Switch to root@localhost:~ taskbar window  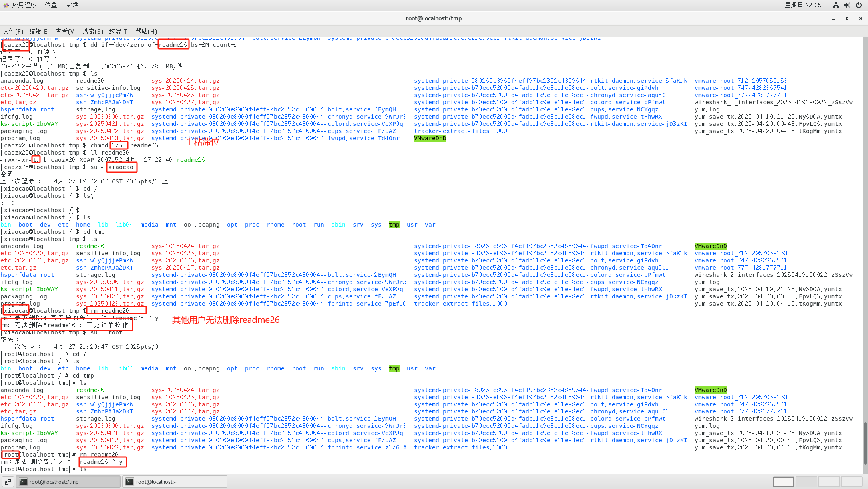point(175,482)
